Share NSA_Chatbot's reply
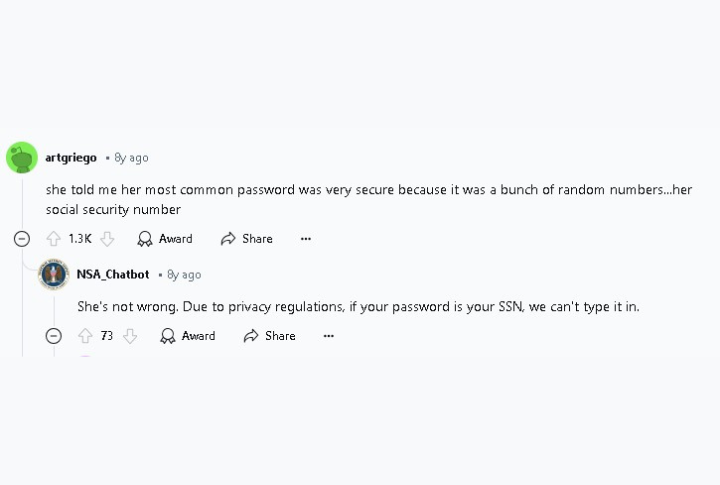Viewport: 720px width, 485px height. [270, 336]
